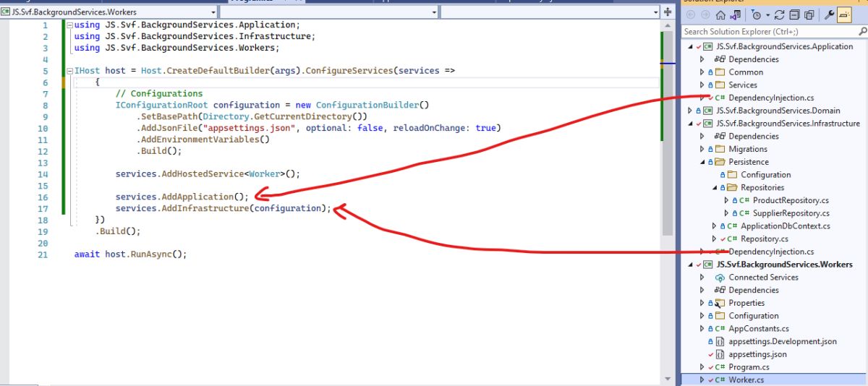The image size is (868, 386).
Task: Click the Solution Explorer Forward arrow
Action: (705, 15)
